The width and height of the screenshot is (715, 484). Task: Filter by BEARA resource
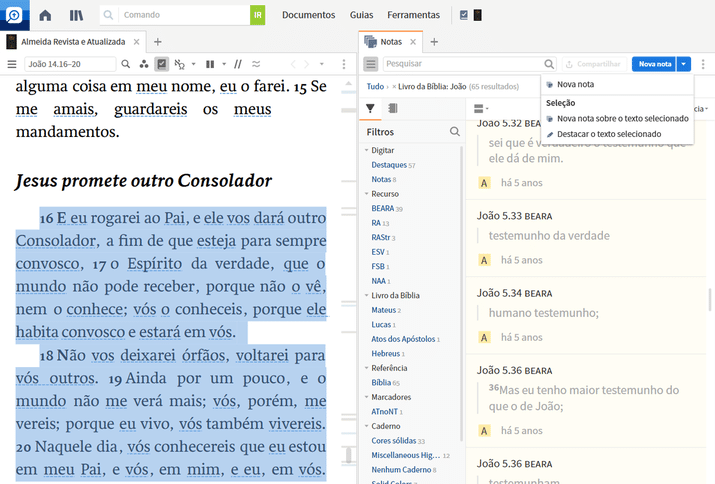click(387, 208)
